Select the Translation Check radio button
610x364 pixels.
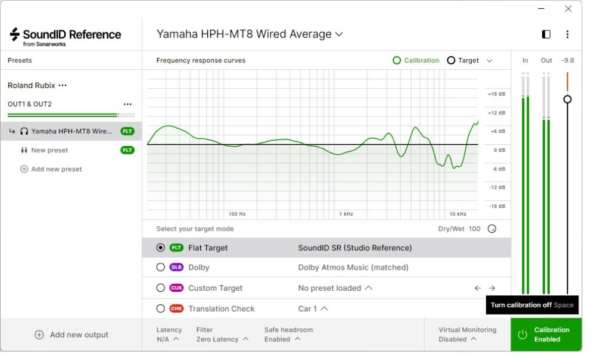pos(160,309)
